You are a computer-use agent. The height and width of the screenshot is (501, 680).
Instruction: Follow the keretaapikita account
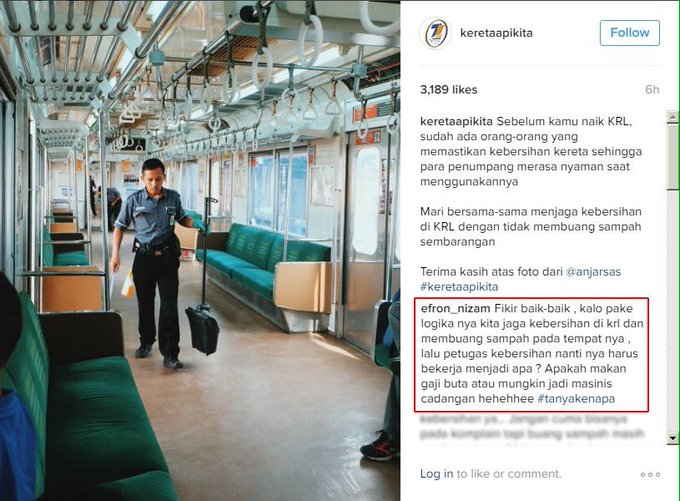(630, 33)
